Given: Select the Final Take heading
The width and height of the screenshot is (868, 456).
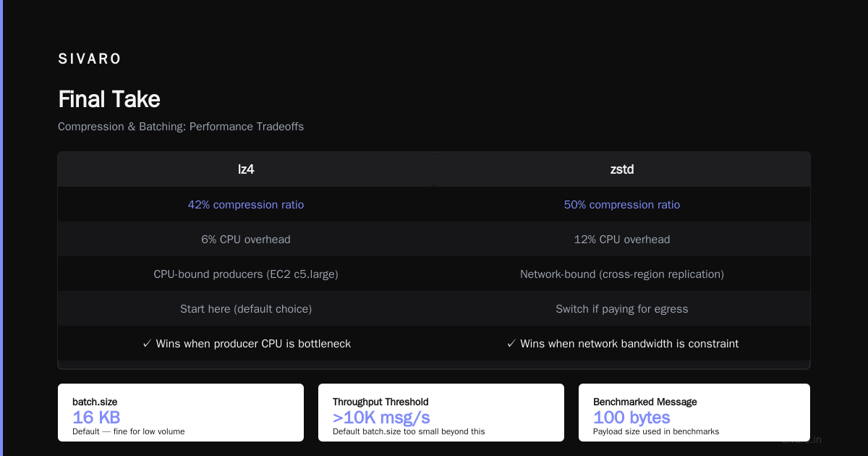Looking at the screenshot, I should coord(109,99).
